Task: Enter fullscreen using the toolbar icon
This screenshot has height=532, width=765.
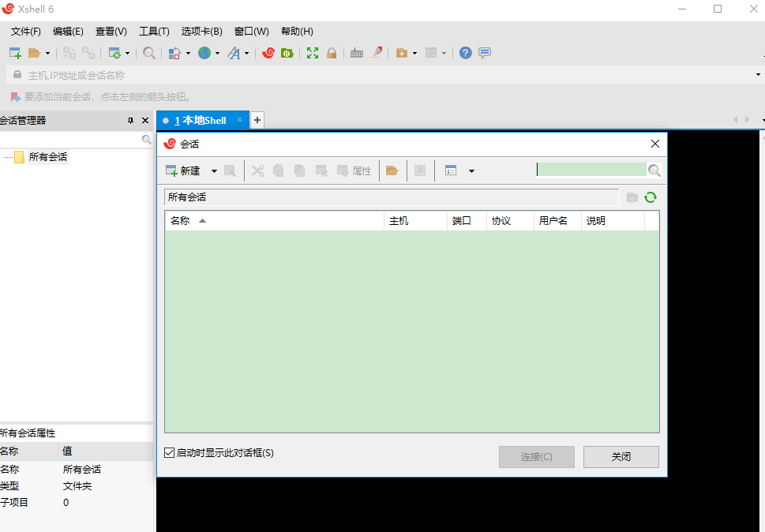Action: [313, 53]
